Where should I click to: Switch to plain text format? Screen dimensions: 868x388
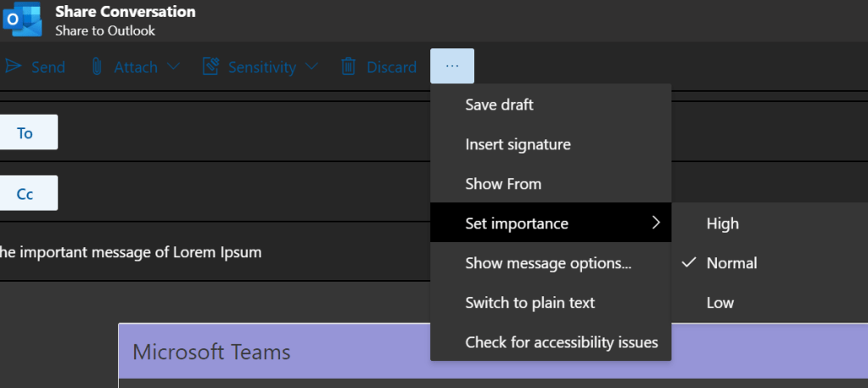529,302
